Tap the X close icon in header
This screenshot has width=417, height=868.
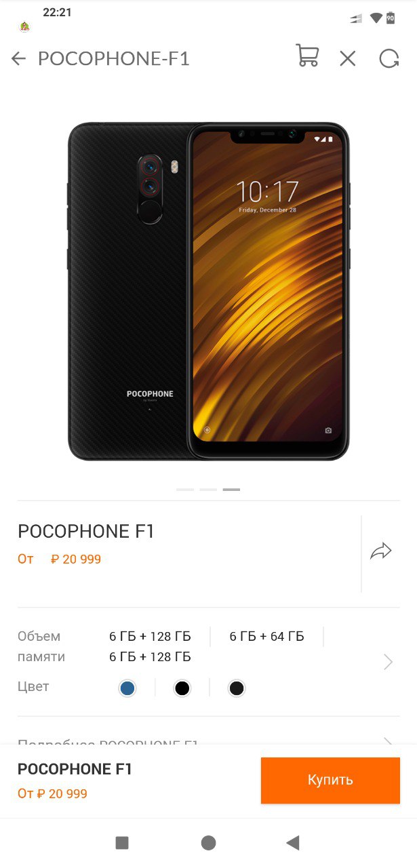[x=348, y=59]
